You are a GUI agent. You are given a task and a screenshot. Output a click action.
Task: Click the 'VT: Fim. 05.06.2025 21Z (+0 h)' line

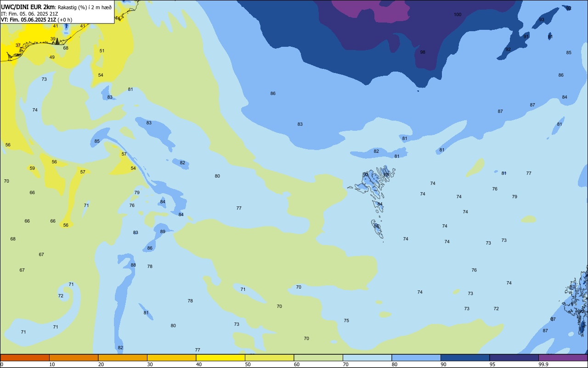[36, 20]
